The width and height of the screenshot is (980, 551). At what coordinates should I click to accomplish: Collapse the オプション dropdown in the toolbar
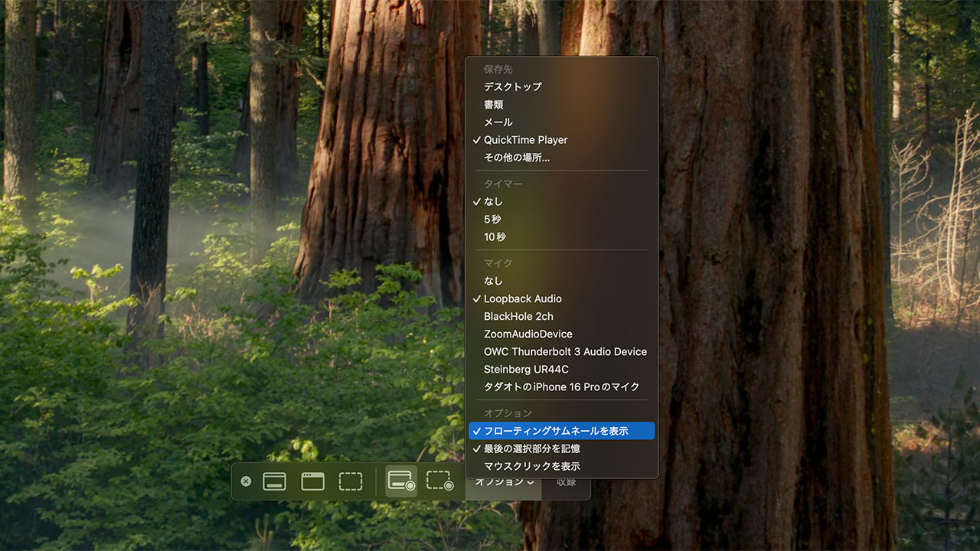point(504,482)
